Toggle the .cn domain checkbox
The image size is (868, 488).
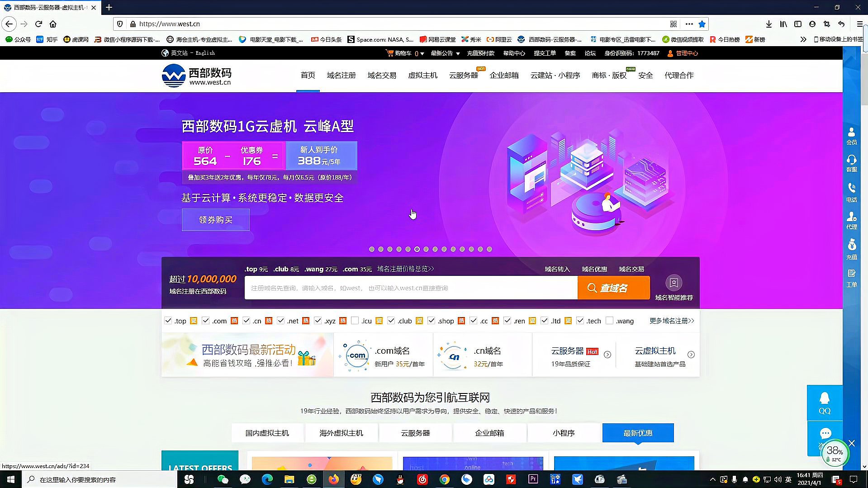click(x=246, y=321)
